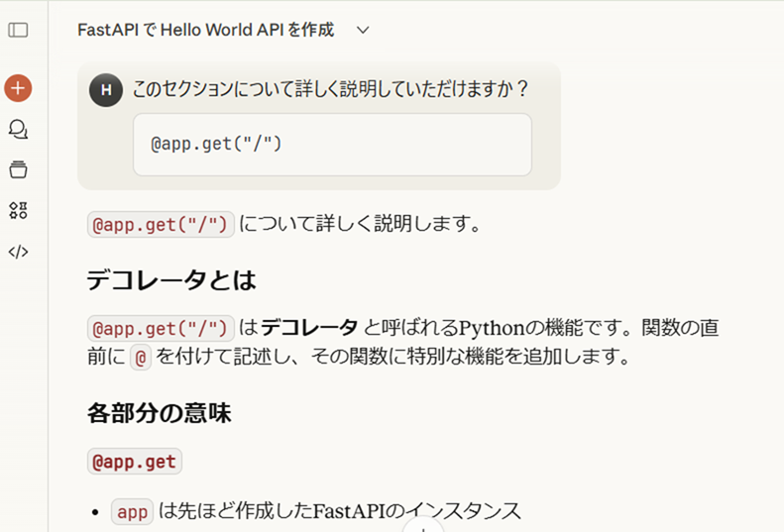Click the heading "デコレータとは"
Screen dimensions: 784x532
point(171,279)
